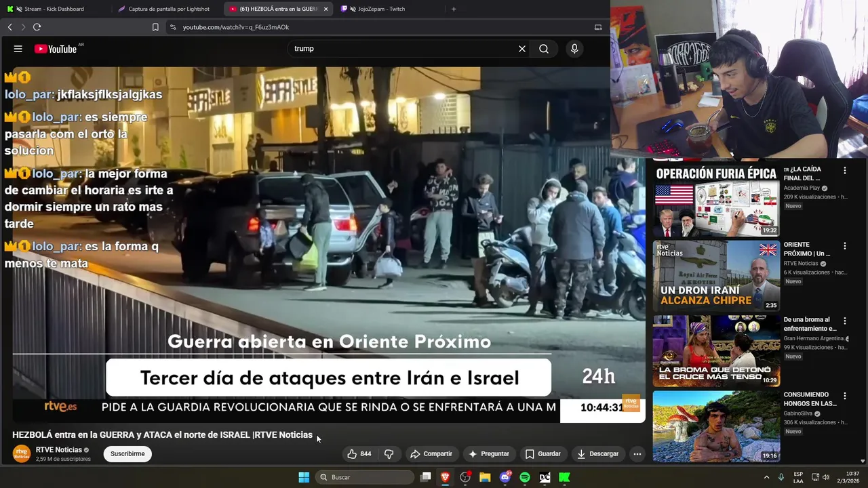Open Brave browser from taskbar
The image size is (868, 488).
[x=445, y=477]
